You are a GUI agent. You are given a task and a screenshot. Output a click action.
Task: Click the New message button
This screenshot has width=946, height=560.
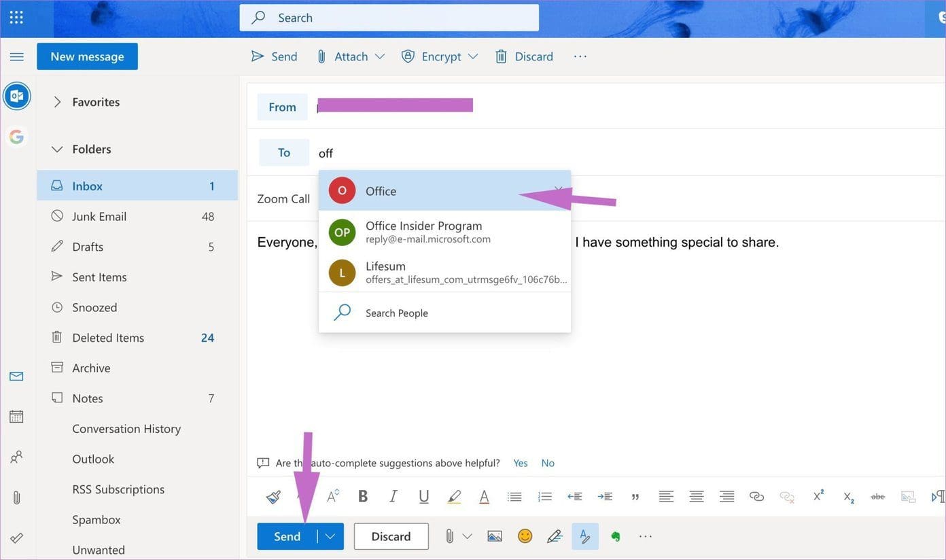[x=87, y=56]
